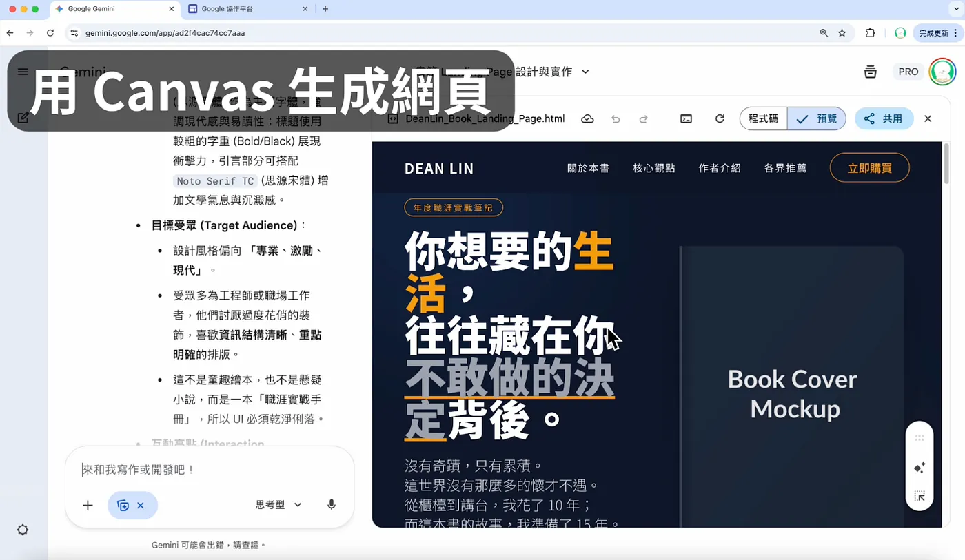Click the 完成更新 browser button
The width and height of the screenshot is (965, 560).
939,33
